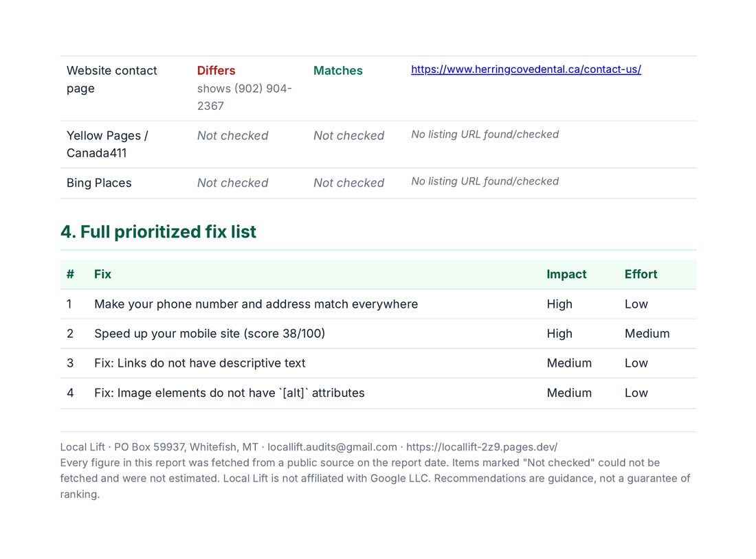Click the row number '4' in the fix list
Image resolution: width=756 pixels, height=559 pixels.
70,393
